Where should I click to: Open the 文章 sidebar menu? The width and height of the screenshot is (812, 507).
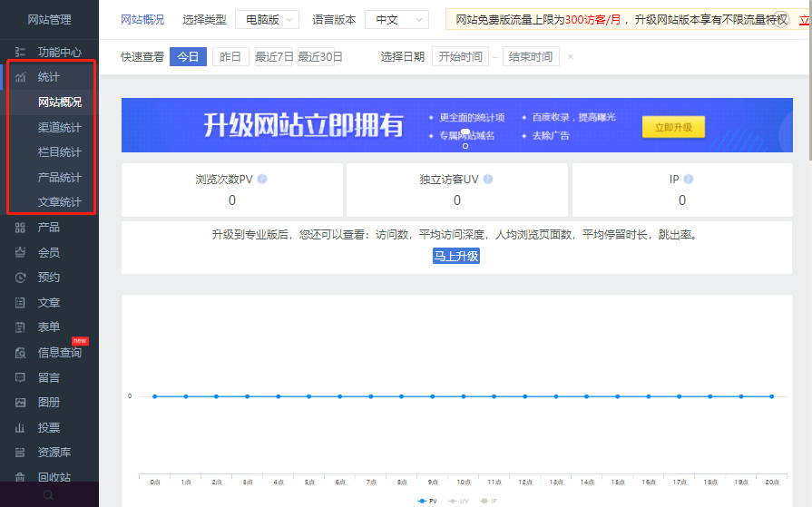click(x=49, y=302)
